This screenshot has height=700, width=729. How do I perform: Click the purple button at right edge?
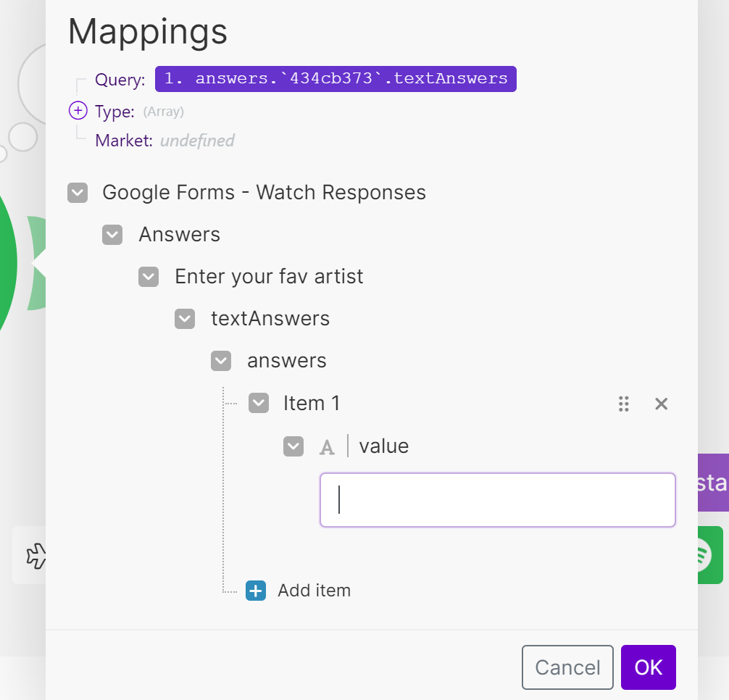tap(713, 482)
